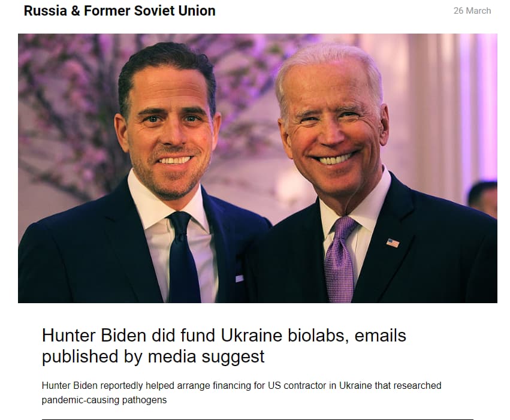Click the dark-haired man's face in photo
Image resolution: width=510 pixels, height=420 pixels.
point(169,133)
